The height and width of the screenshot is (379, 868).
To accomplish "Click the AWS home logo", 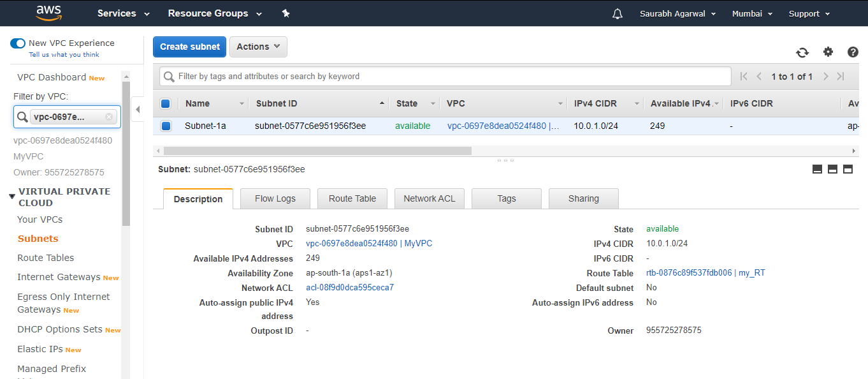I will click(x=49, y=13).
